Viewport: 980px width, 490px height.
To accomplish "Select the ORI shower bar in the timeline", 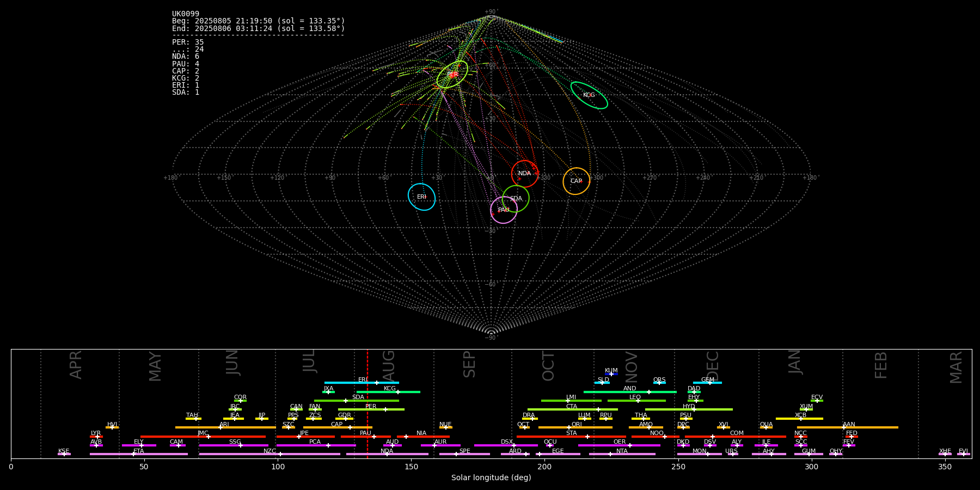I will point(575,427).
